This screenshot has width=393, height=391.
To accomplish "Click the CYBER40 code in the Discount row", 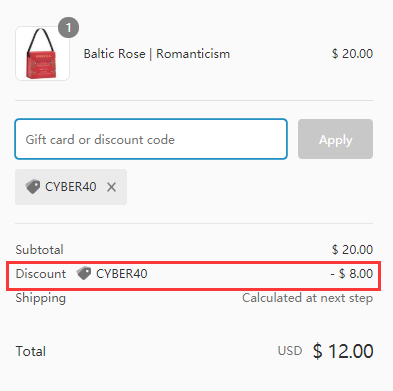I will pos(122,274).
